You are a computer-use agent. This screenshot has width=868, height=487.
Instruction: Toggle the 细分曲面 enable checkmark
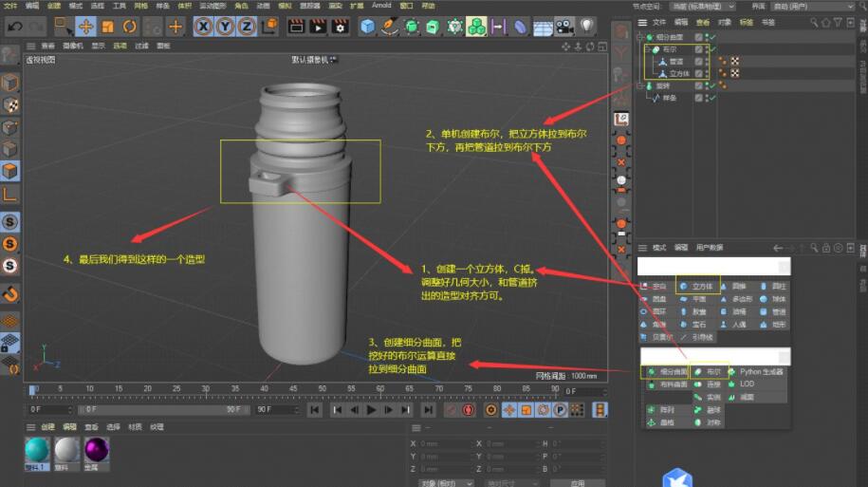[712, 37]
